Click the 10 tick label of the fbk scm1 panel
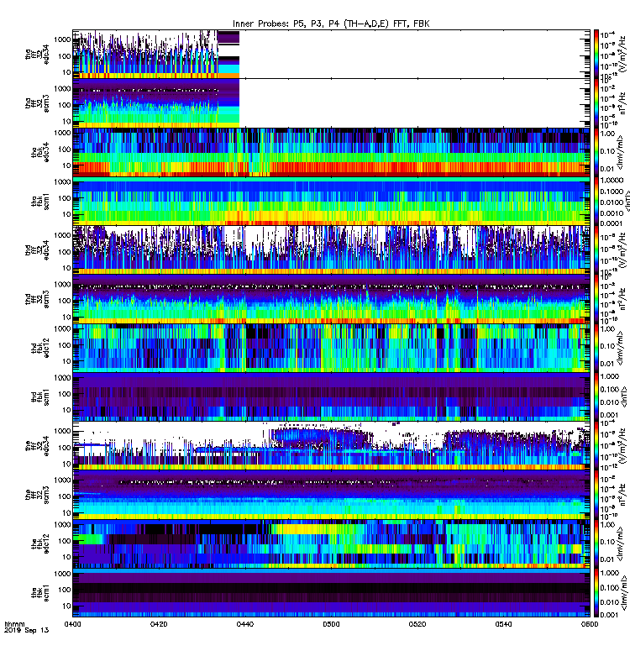 pyautogui.click(x=67, y=606)
